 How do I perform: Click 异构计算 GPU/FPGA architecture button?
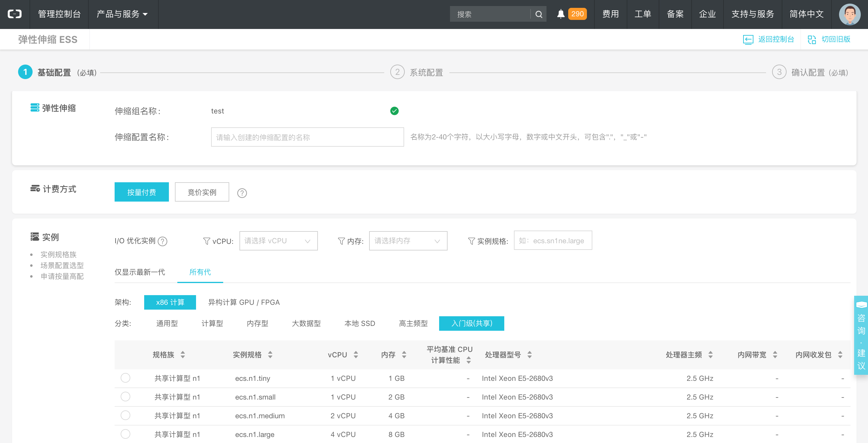click(244, 302)
